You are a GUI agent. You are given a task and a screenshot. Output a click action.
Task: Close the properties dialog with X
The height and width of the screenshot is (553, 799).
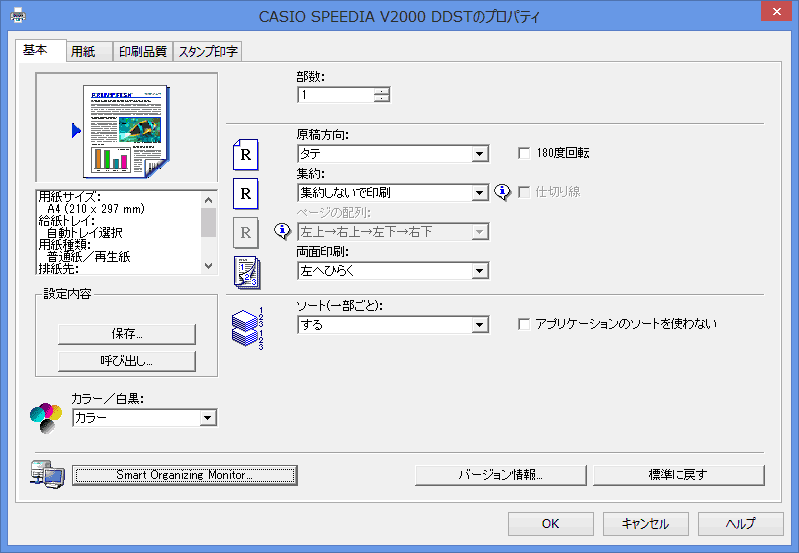coord(777,11)
